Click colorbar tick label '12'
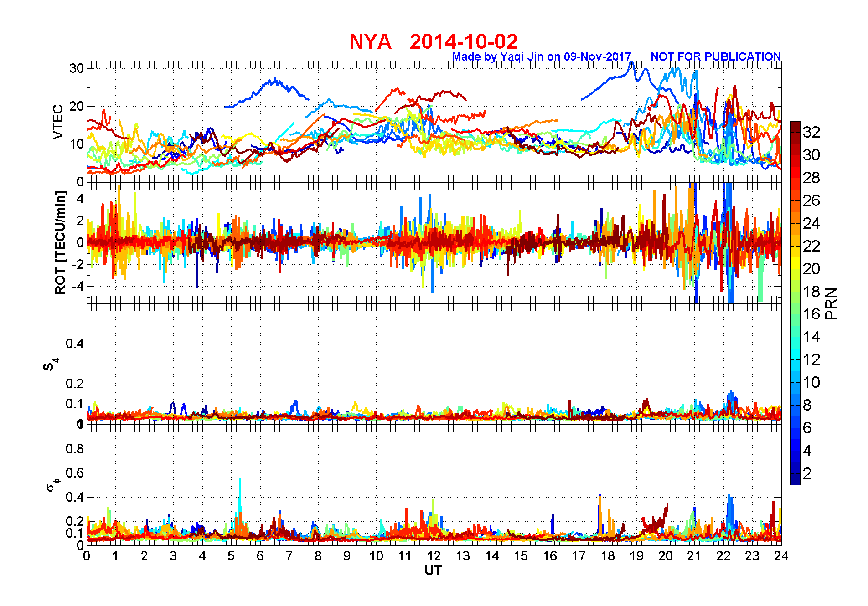 click(811, 359)
